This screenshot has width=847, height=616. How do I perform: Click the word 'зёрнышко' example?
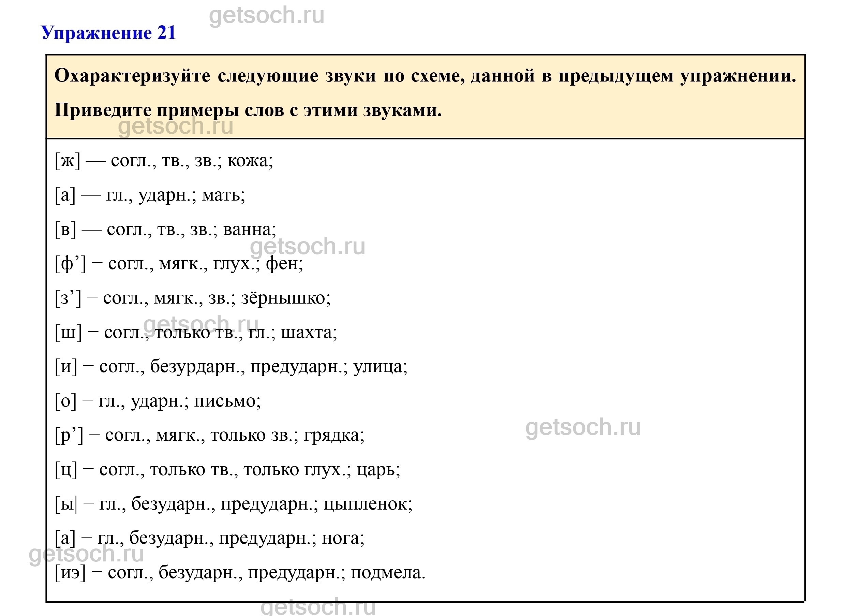tap(286, 298)
